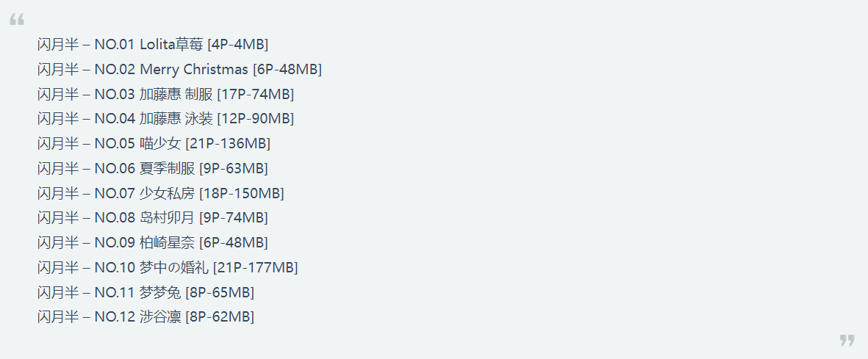
Task: Click the NO.12 涉谷凛 line
Action: (x=146, y=317)
